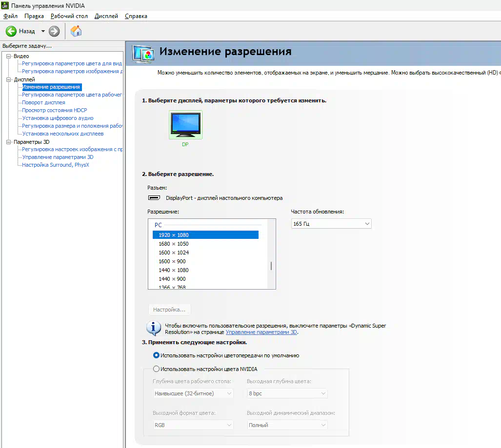Open 'Поворот дисплея' task
Screen dimensions: 501x448
(43, 102)
